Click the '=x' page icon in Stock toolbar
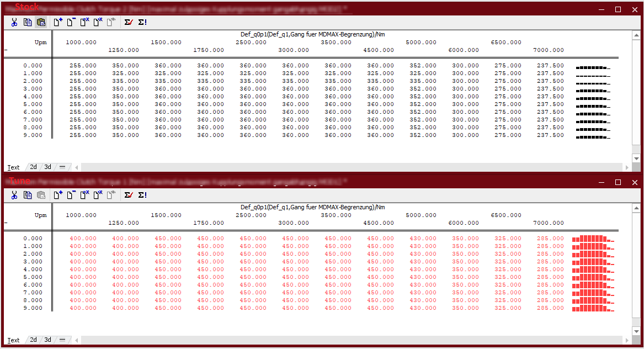The width and height of the screenshot is (644, 349). click(x=84, y=22)
